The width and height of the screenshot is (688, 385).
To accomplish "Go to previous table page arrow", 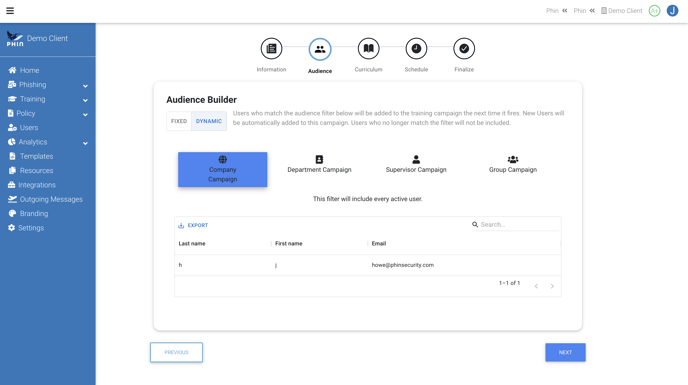I will coord(536,286).
